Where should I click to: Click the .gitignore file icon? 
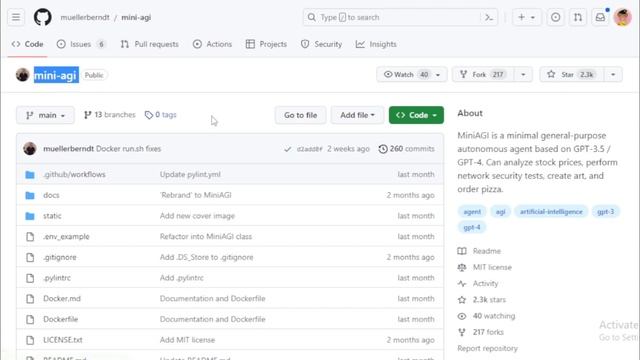tap(30, 258)
